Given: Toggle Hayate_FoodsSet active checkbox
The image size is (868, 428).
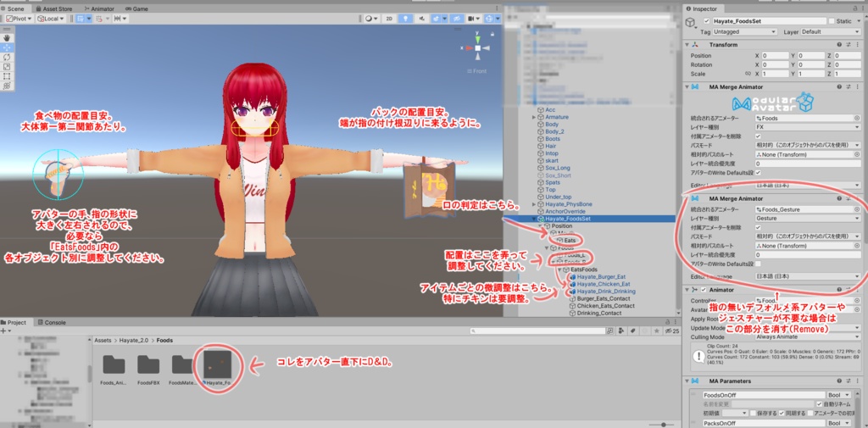Looking at the screenshot, I should 706,21.
